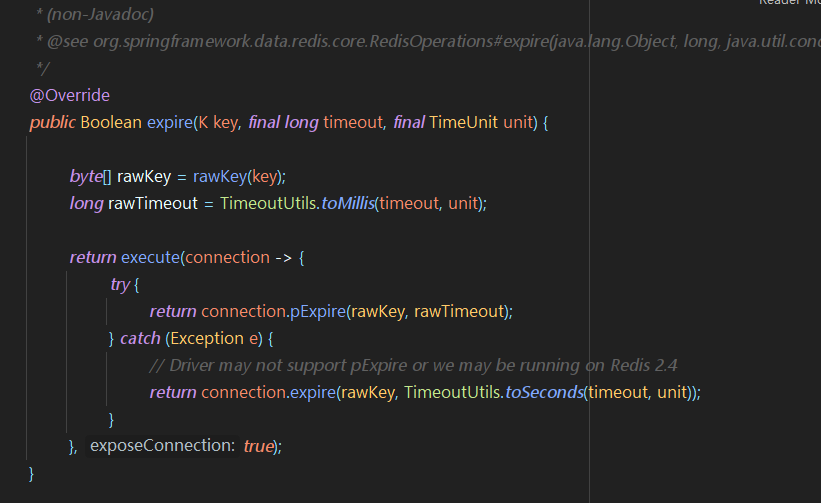Click rawTimeout in the long declaration line
Viewport: 821px width, 503px height.
153,203
